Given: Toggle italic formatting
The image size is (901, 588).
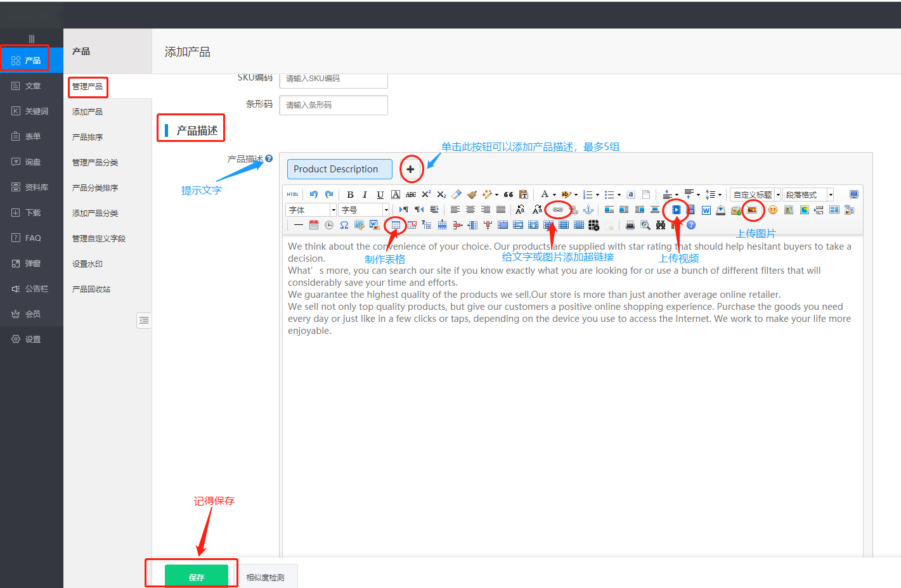Looking at the screenshot, I should point(365,195).
